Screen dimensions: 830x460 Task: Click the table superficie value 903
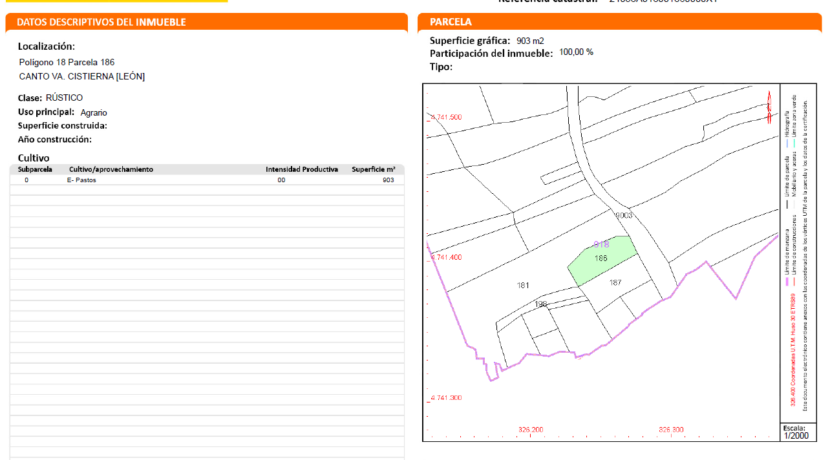click(389, 180)
